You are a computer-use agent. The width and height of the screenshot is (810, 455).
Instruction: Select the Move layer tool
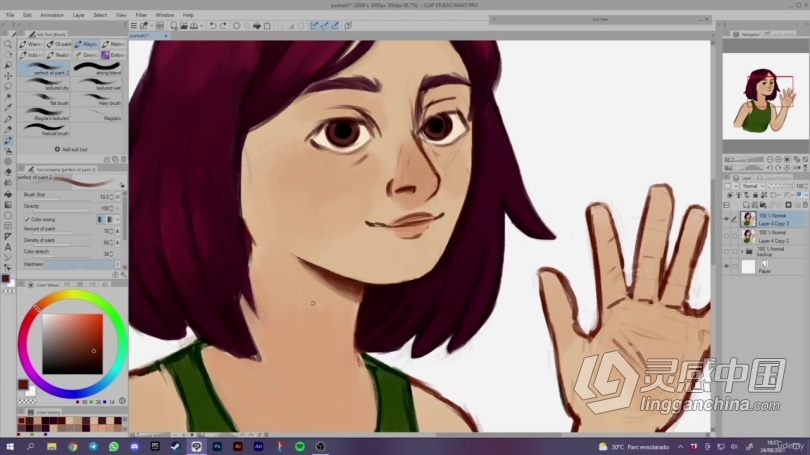point(8,76)
